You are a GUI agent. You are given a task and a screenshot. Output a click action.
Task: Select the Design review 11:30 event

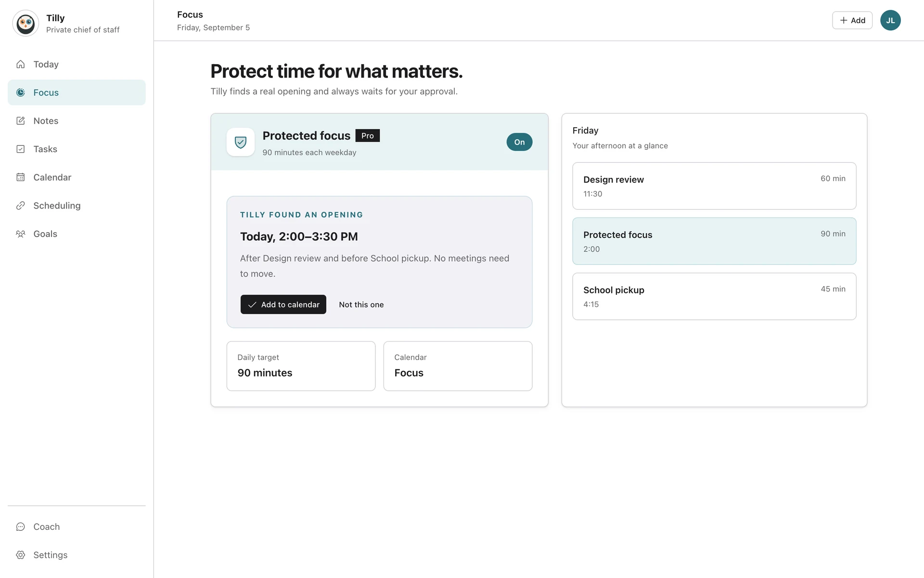(714, 186)
